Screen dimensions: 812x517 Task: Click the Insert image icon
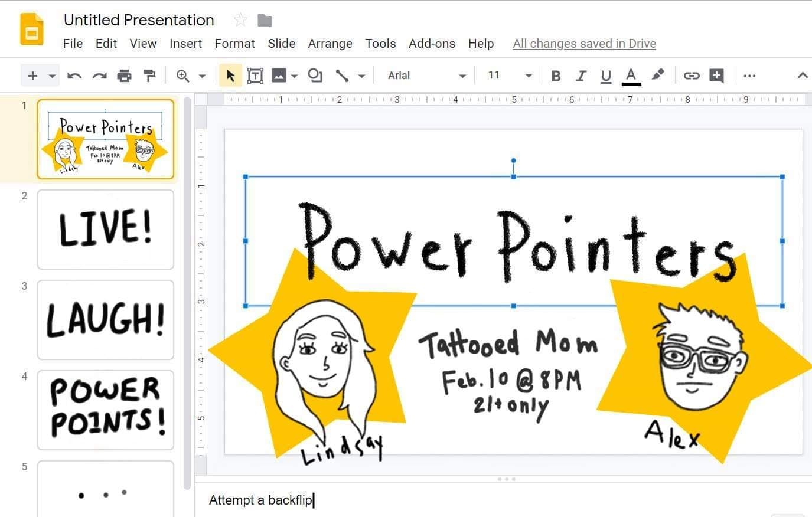click(x=279, y=76)
